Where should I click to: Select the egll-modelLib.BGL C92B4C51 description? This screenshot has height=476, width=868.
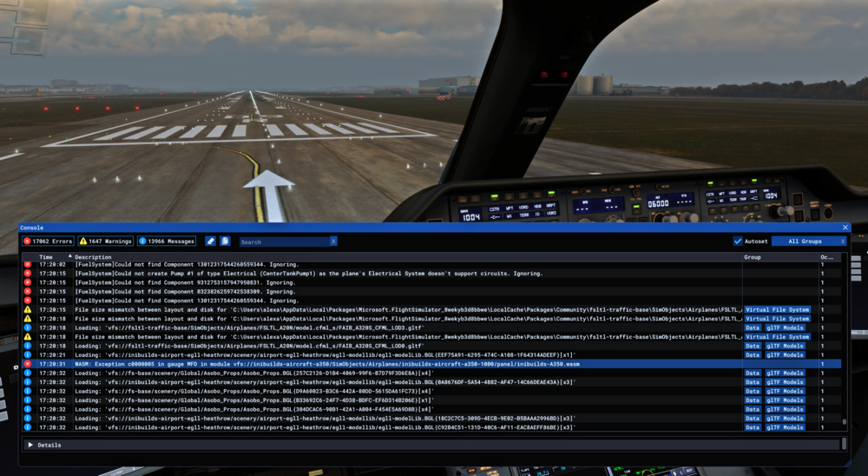click(325, 427)
